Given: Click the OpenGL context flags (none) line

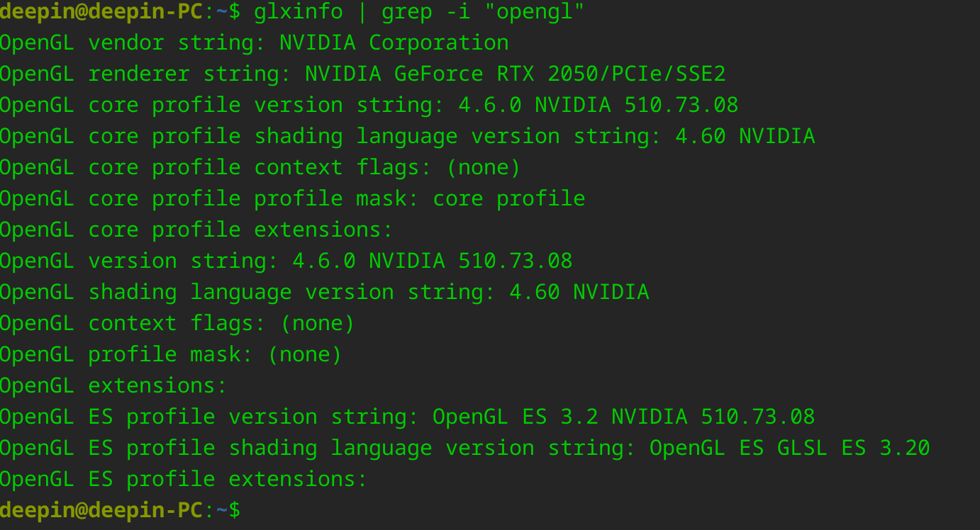Looking at the screenshot, I should (x=177, y=323).
